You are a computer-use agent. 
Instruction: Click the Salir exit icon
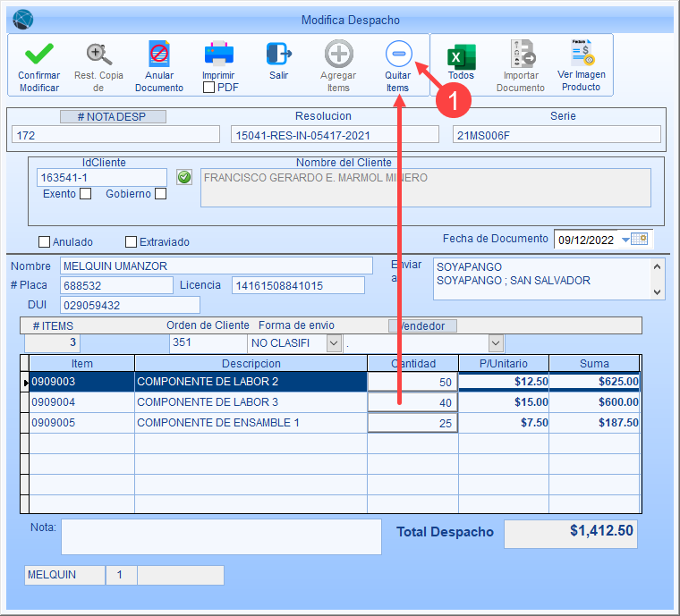tap(279, 55)
